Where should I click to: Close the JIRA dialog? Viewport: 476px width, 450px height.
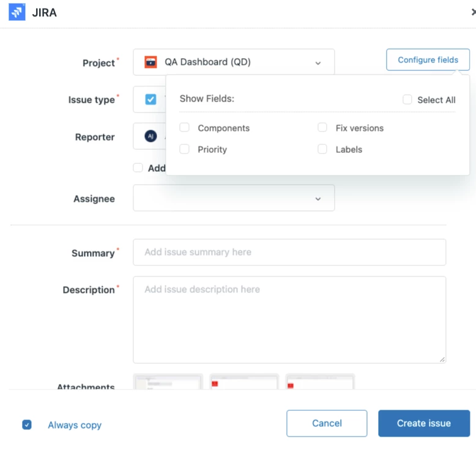click(x=473, y=12)
